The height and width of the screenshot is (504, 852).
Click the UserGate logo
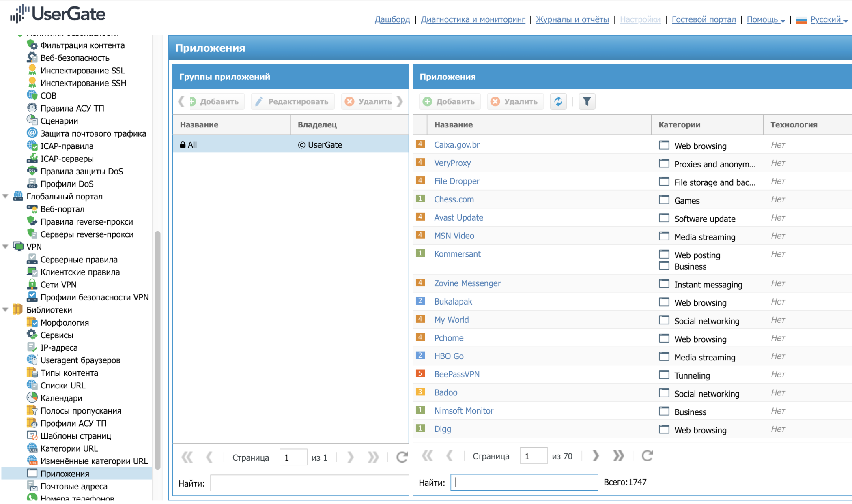(x=58, y=13)
